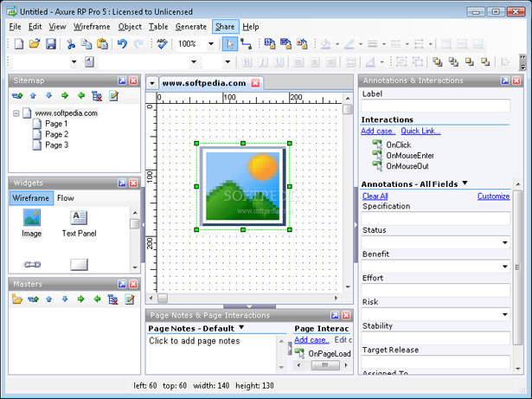Select the OnMouseEnter interaction

click(x=410, y=156)
